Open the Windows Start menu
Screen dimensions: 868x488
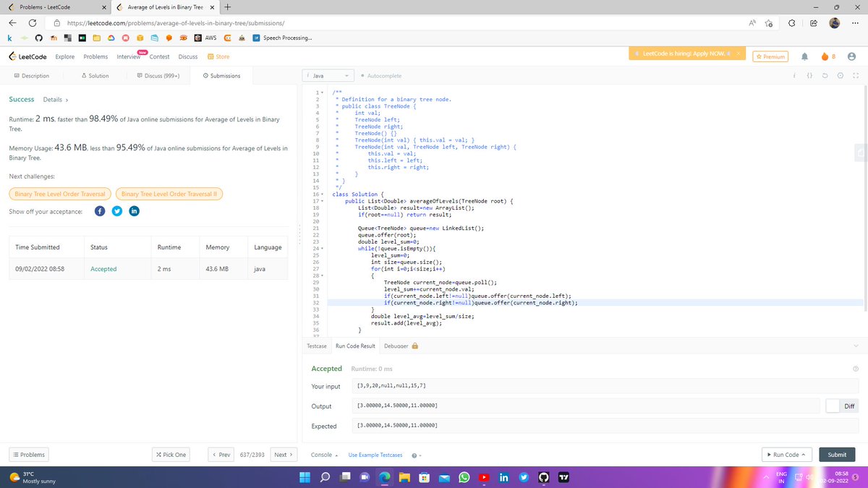click(306, 477)
